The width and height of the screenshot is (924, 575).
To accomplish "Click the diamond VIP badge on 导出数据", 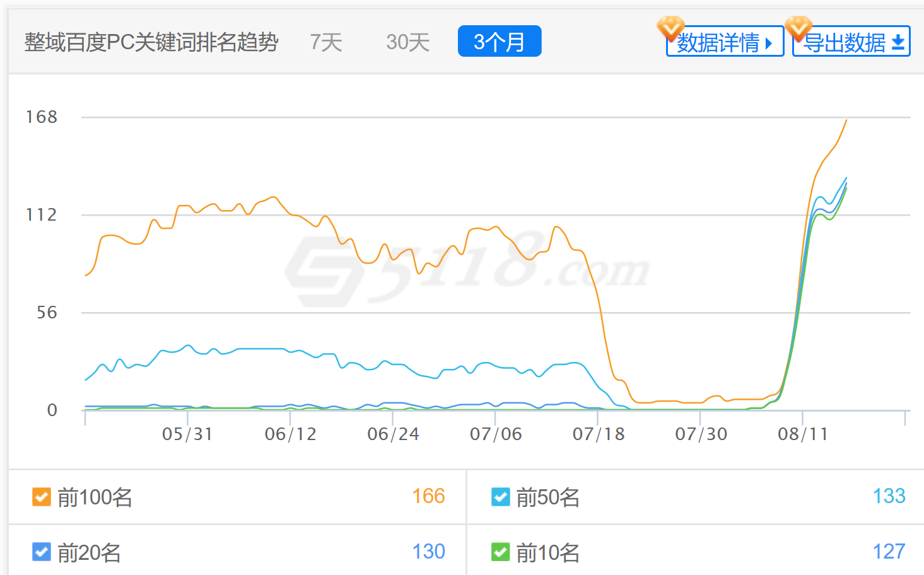I will click(x=798, y=28).
